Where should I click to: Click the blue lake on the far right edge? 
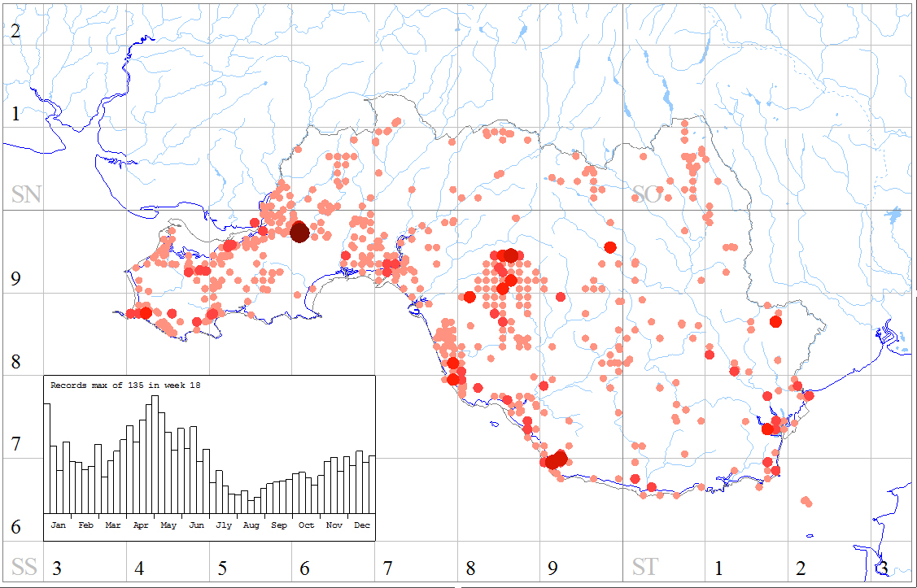click(x=894, y=217)
